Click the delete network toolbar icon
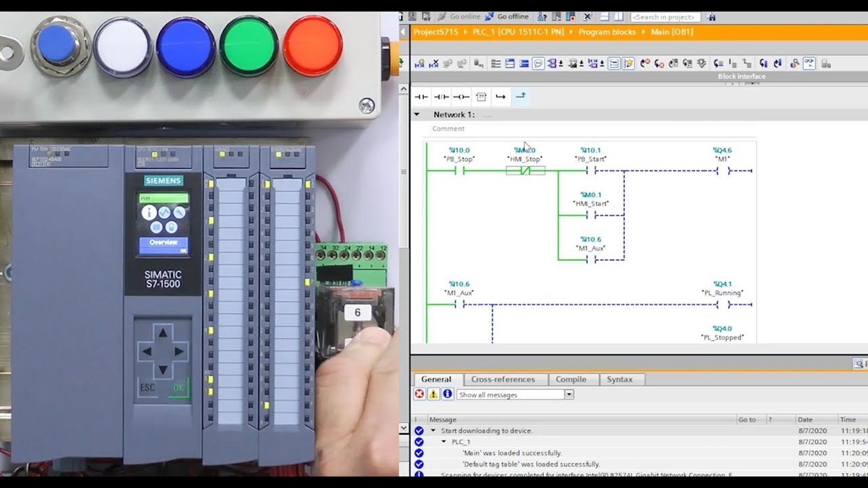Viewport: 868px width, 488px height. point(433,63)
